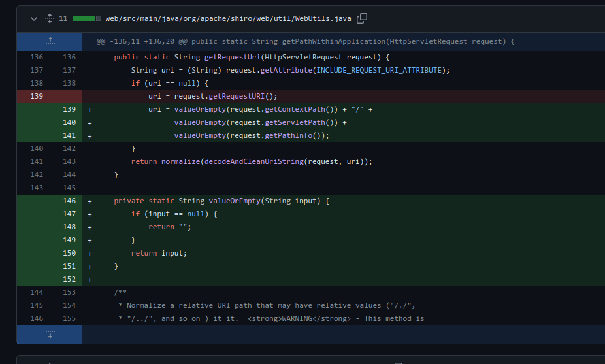This screenshot has width=605, height=364.
Task: Click getContextPath in added line
Action: (295, 109)
